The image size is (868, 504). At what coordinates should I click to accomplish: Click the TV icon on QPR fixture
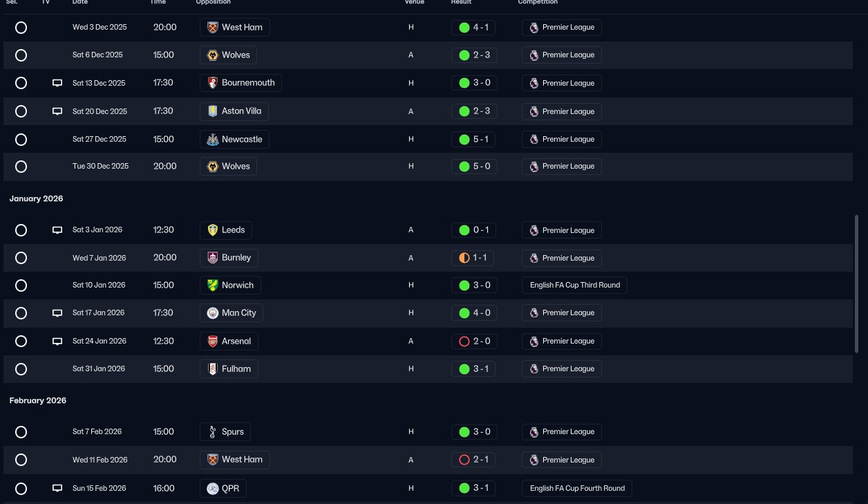point(57,488)
